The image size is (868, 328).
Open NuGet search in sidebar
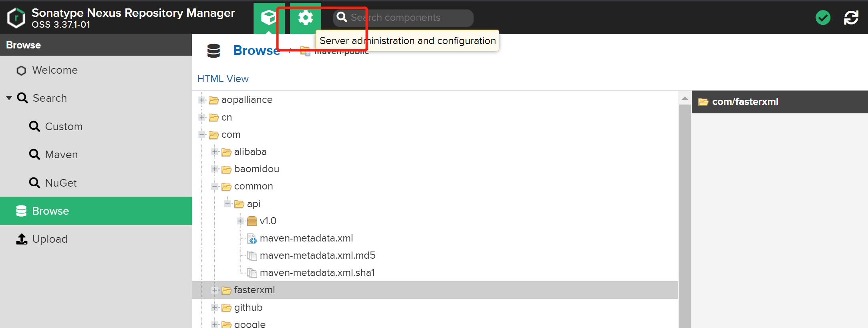96,183
